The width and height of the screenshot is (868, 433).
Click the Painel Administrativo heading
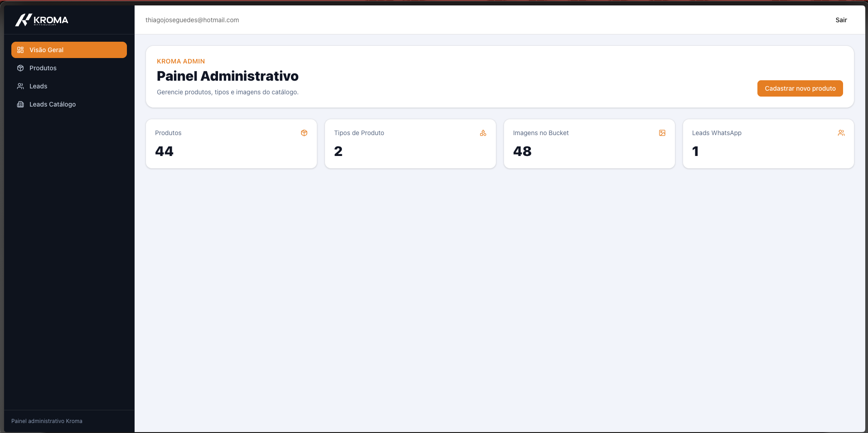[228, 76]
